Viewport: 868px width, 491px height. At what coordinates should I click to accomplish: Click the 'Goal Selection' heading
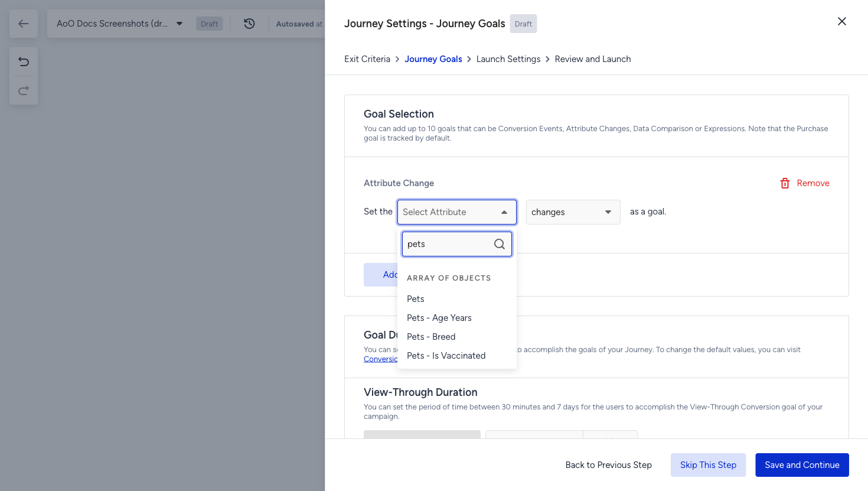click(399, 114)
